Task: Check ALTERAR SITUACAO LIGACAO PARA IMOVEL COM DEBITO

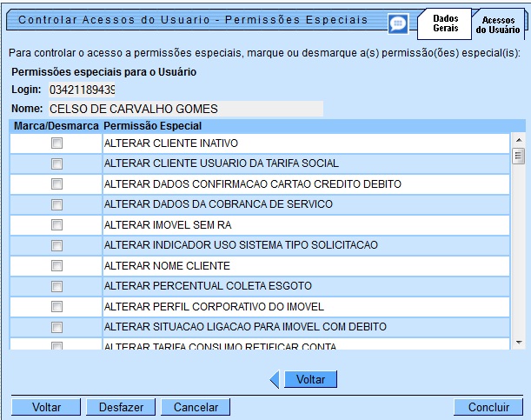Action: (x=56, y=327)
